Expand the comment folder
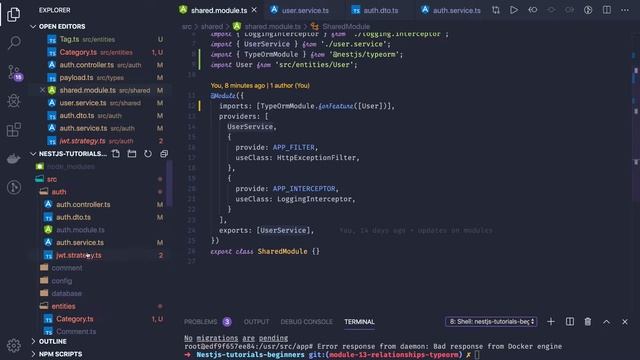 point(67,268)
